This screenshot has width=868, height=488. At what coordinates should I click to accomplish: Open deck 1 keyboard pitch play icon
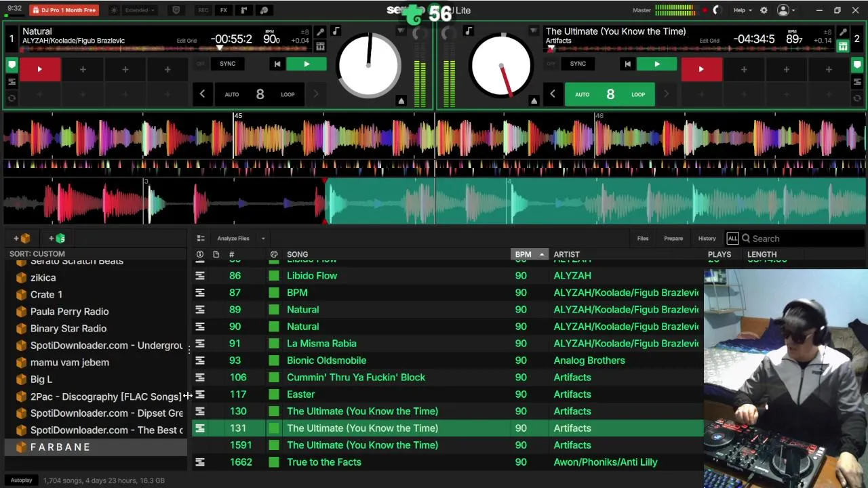(x=320, y=46)
